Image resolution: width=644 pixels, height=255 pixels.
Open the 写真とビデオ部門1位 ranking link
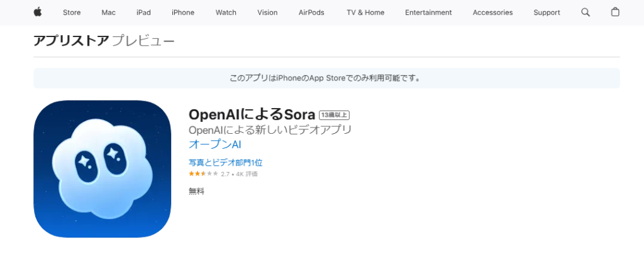[x=226, y=163]
